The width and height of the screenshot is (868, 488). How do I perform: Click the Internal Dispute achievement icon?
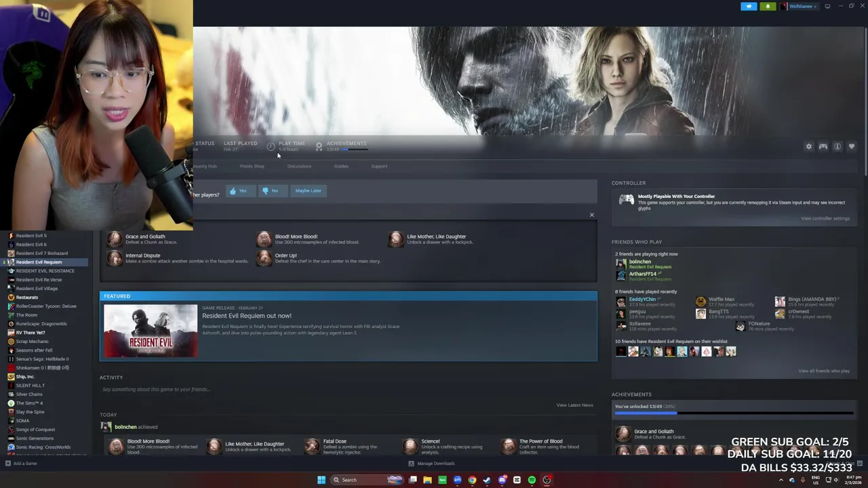point(115,258)
